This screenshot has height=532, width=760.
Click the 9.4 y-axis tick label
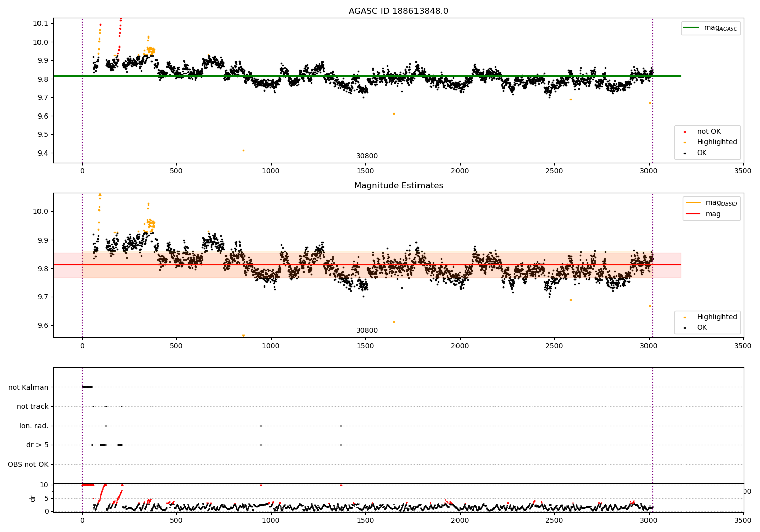43,153
